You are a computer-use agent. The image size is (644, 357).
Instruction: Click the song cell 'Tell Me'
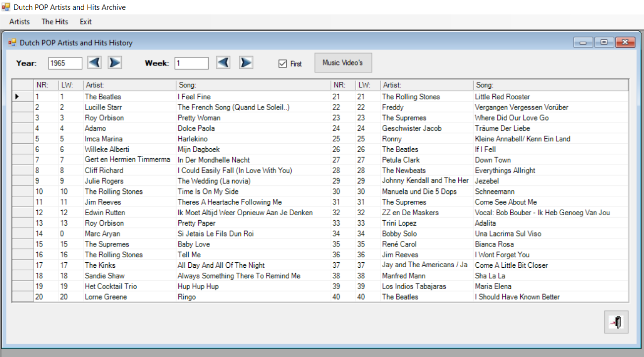(253, 255)
